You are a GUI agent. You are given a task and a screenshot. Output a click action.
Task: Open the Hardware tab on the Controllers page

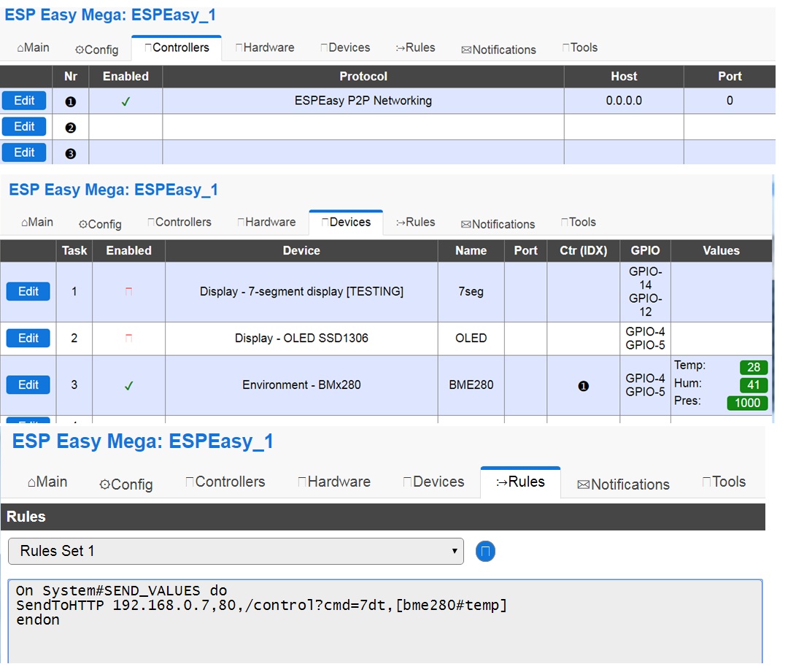click(265, 47)
